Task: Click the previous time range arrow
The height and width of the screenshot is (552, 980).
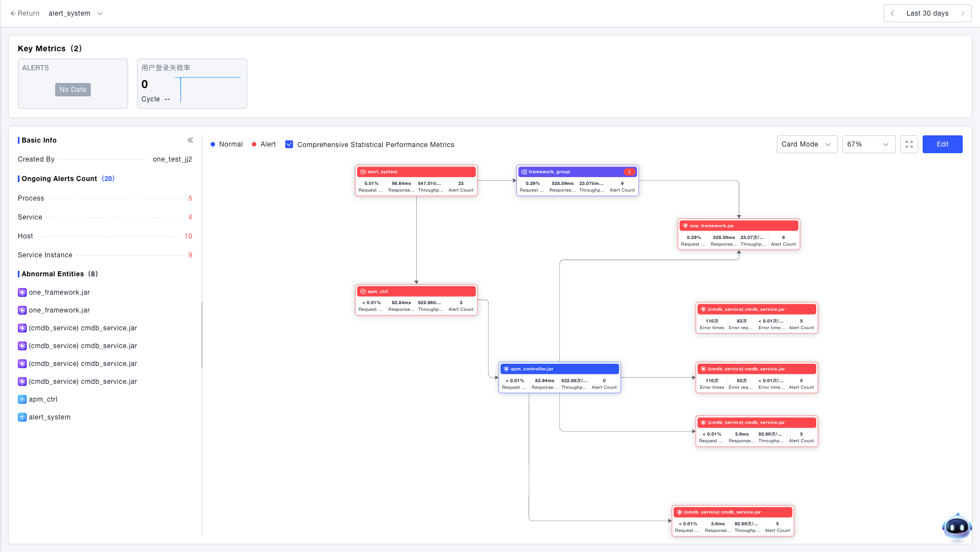Action: pyautogui.click(x=893, y=13)
